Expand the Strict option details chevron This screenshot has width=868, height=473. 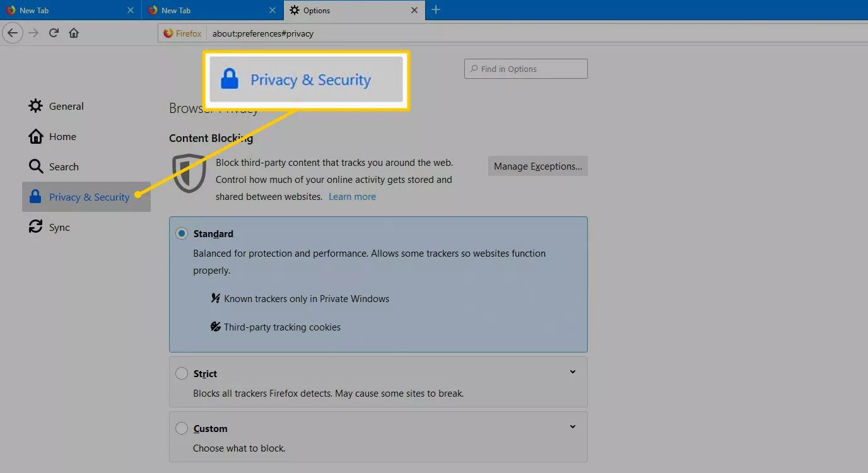(x=573, y=372)
